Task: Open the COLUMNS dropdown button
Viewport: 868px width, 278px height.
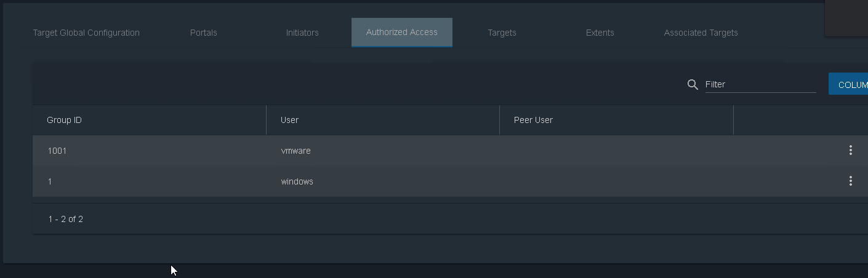Action: [848, 84]
